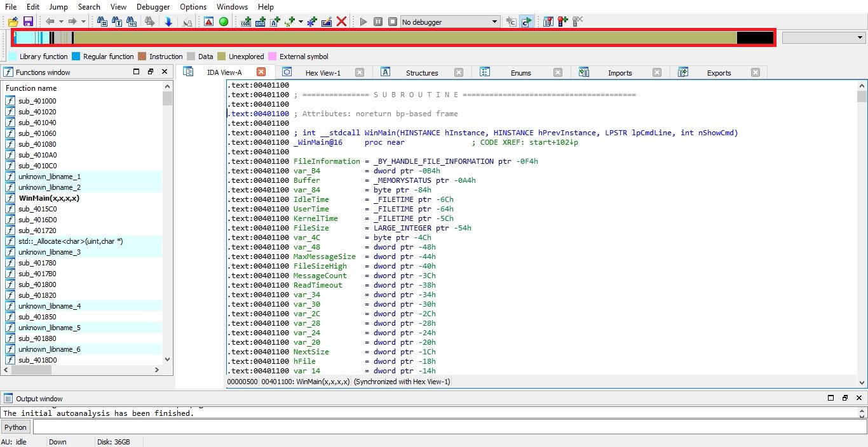Click the create ASCII string icon
The image size is (868, 447).
click(x=275, y=22)
